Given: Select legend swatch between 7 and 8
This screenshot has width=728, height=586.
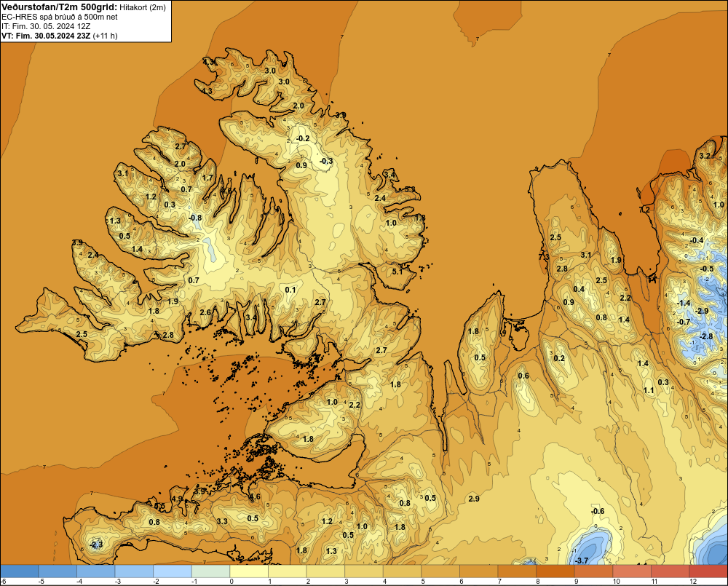Looking at the screenshot, I should (x=517, y=571).
